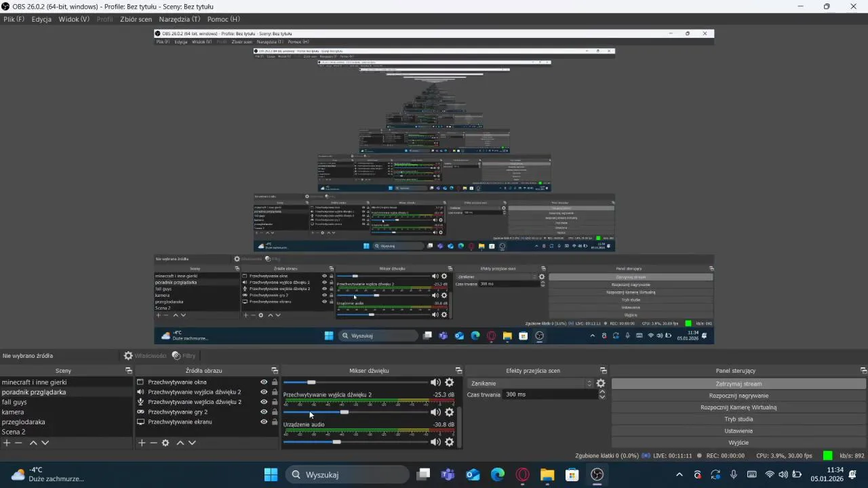Pop out the Efekty przejścia scen dock
The height and width of the screenshot is (488, 868).
click(604, 371)
